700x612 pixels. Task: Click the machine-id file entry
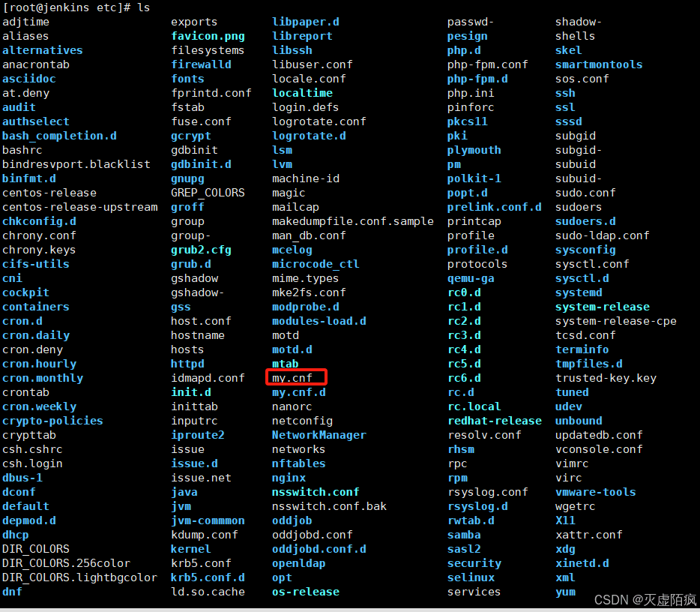click(306, 178)
